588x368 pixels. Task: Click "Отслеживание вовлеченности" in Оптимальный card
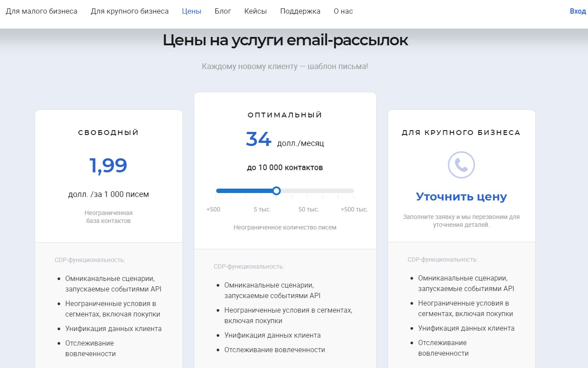click(275, 350)
